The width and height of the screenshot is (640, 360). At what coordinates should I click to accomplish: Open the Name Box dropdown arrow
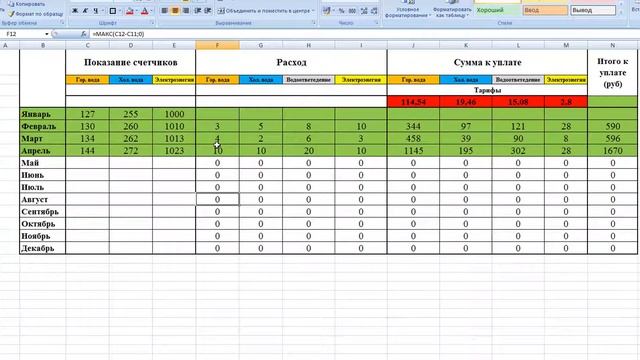pos(47,34)
